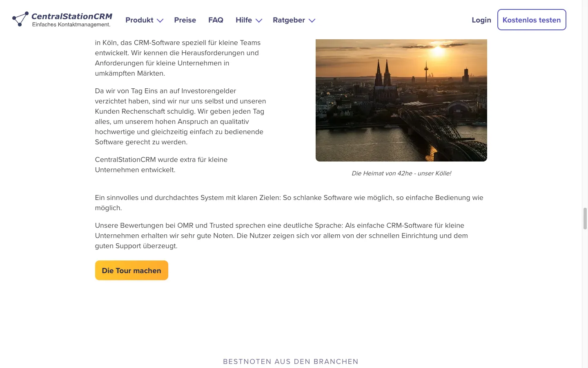Click the CentralStationCRM network logo icon
The width and height of the screenshot is (588, 368).
pos(20,19)
